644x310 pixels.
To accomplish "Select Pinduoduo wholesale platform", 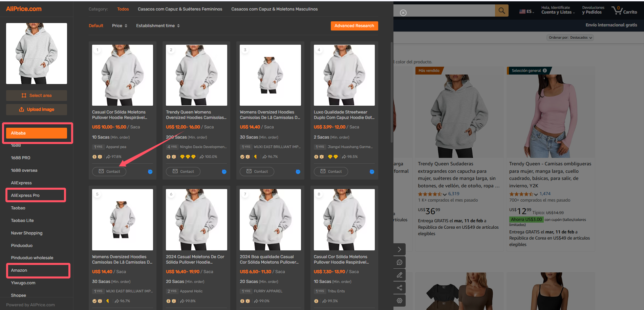I will (32, 258).
